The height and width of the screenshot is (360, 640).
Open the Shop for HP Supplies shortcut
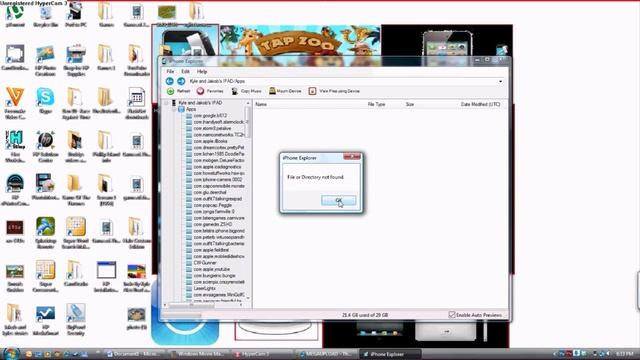click(76, 60)
